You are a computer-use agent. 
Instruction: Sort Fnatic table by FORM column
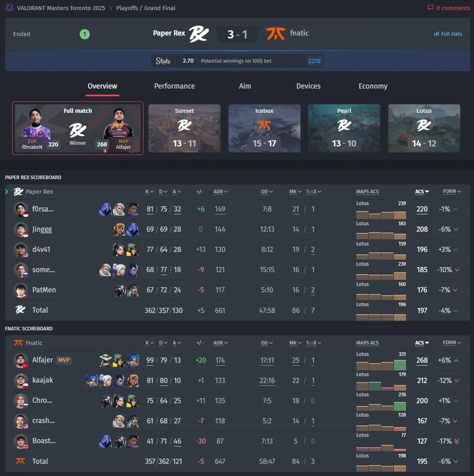point(452,343)
